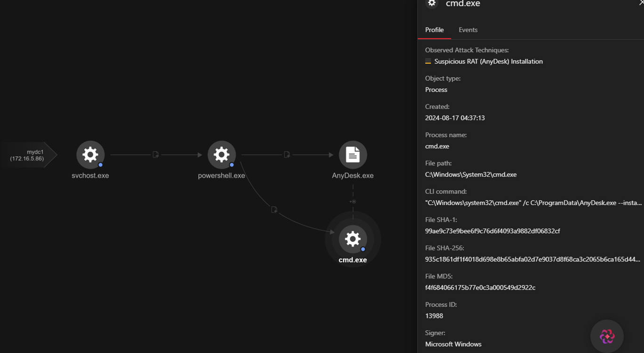Click the File SHA-1 hash value
644x353 pixels.
click(x=492, y=231)
